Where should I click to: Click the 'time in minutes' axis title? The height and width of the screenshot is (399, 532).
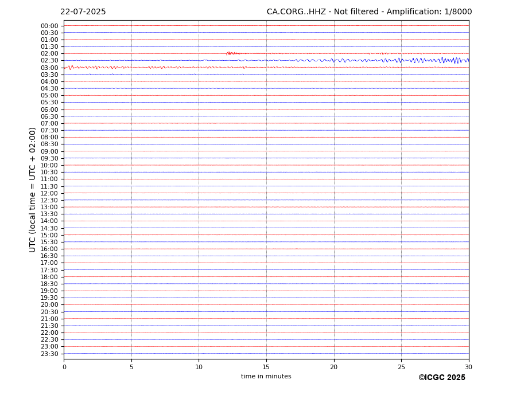[x=266, y=376]
